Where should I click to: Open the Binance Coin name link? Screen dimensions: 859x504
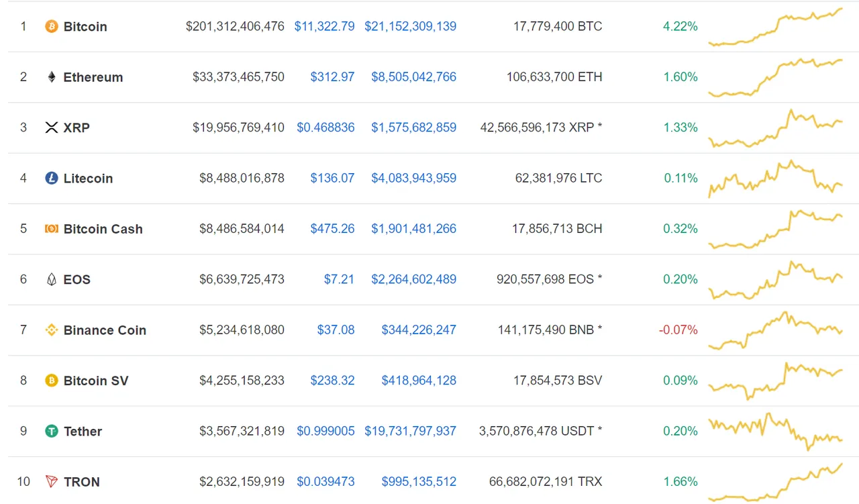[x=105, y=330]
